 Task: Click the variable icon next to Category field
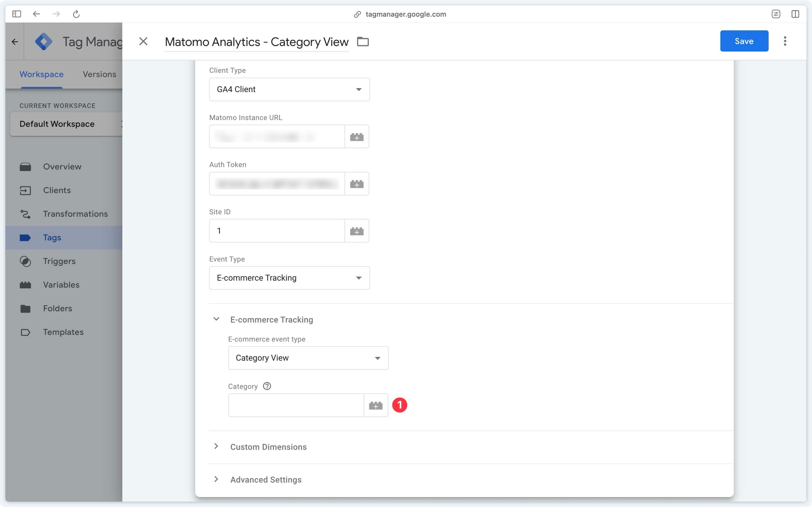coord(375,405)
